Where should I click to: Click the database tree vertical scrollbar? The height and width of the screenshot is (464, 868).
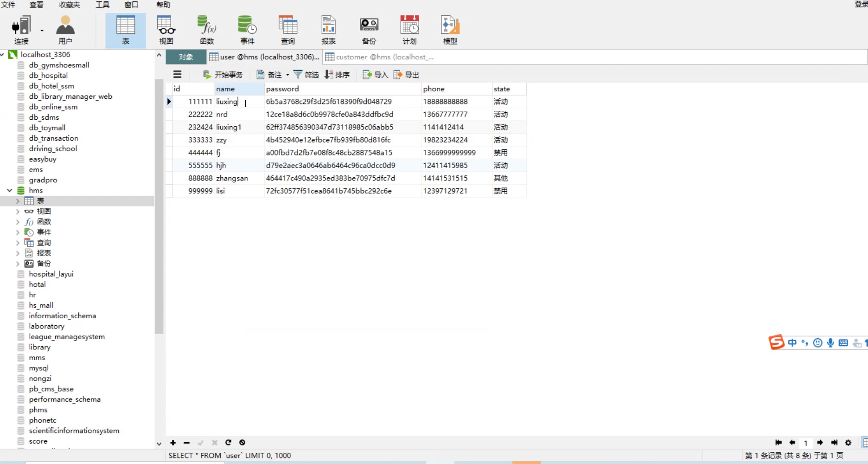159,206
